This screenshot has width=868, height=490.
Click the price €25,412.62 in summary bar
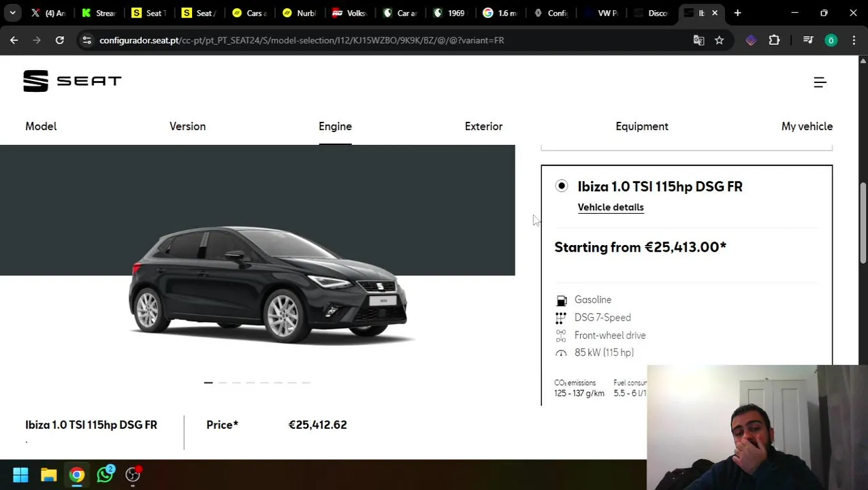[x=317, y=425]
